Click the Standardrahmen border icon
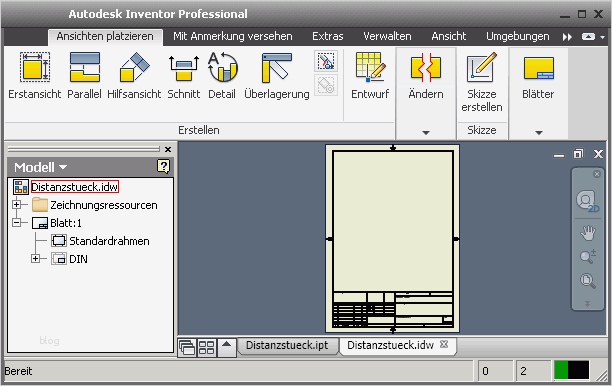 (59, 241)
